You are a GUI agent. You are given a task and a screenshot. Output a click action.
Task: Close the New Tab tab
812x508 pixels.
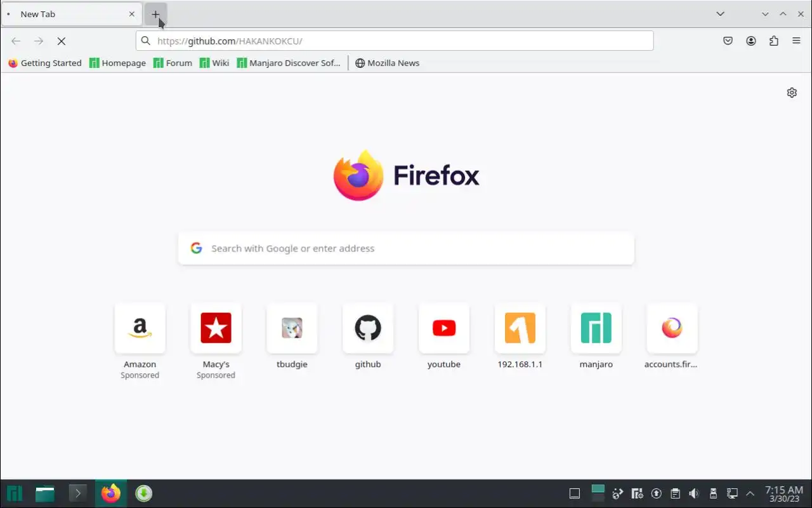coord(132,14)
